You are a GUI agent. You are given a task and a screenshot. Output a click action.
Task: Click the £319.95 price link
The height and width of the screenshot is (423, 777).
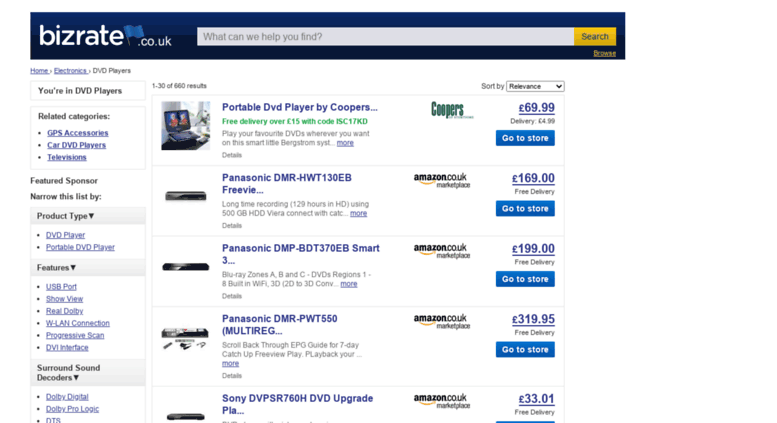tap(533, 319)
